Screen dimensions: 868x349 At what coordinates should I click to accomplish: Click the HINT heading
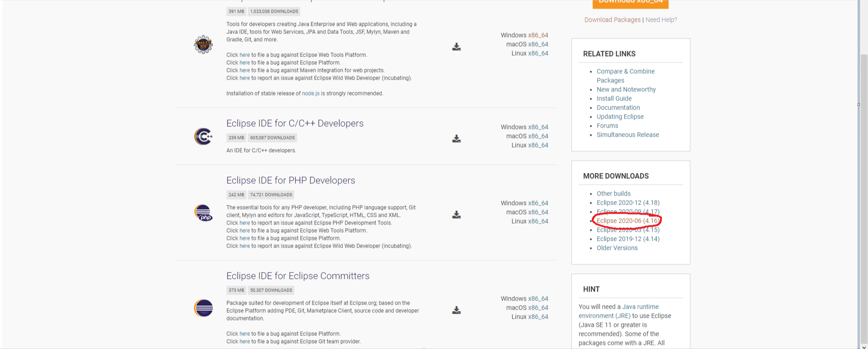tap(591, 289)
